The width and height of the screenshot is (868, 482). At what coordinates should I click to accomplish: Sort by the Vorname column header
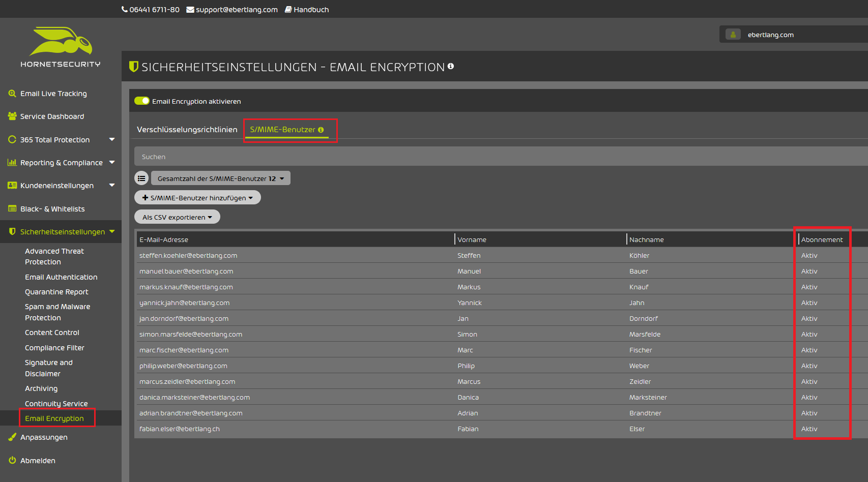472,239
